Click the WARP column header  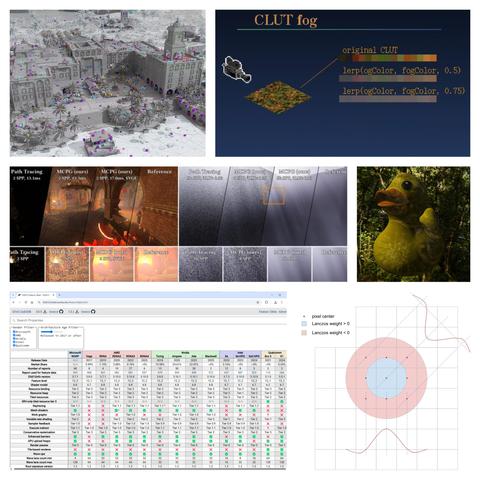[x=75, y=356]
